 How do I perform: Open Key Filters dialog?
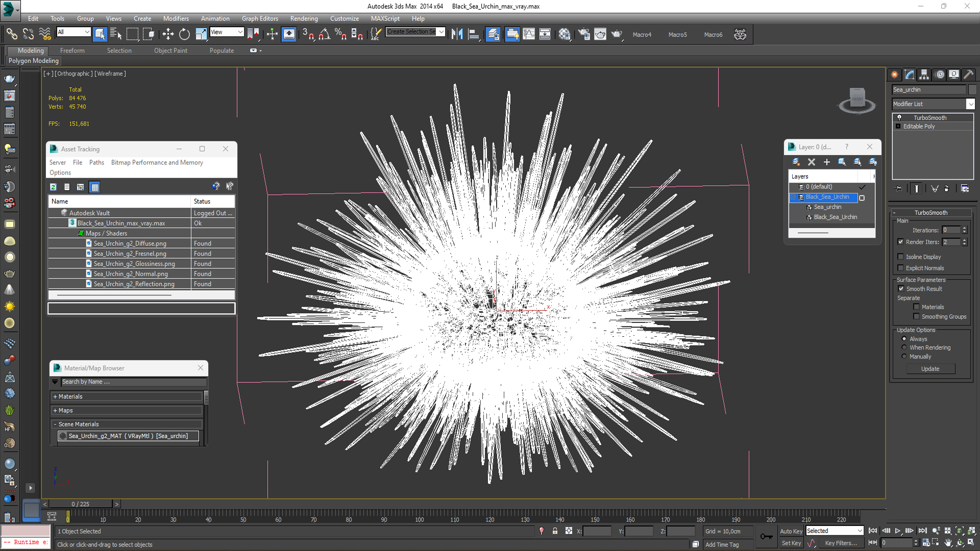[x=841, y=543]
